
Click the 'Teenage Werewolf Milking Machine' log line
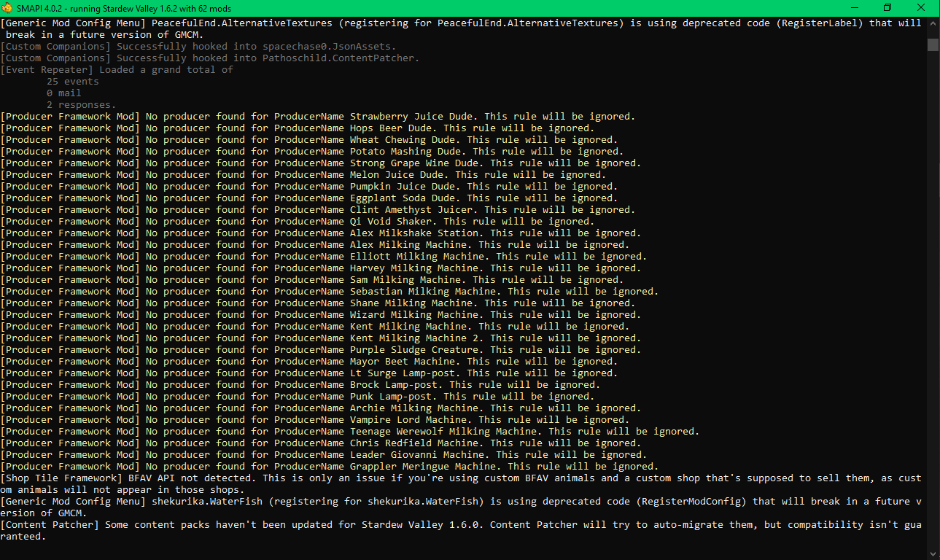point(350,432)
